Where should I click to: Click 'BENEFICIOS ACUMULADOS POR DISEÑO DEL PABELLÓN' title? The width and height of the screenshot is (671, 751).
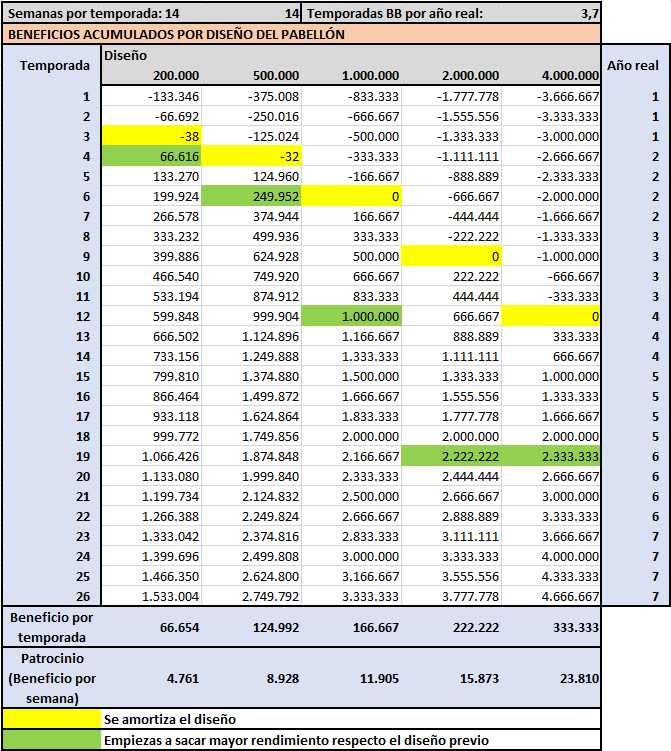[176, 34]
